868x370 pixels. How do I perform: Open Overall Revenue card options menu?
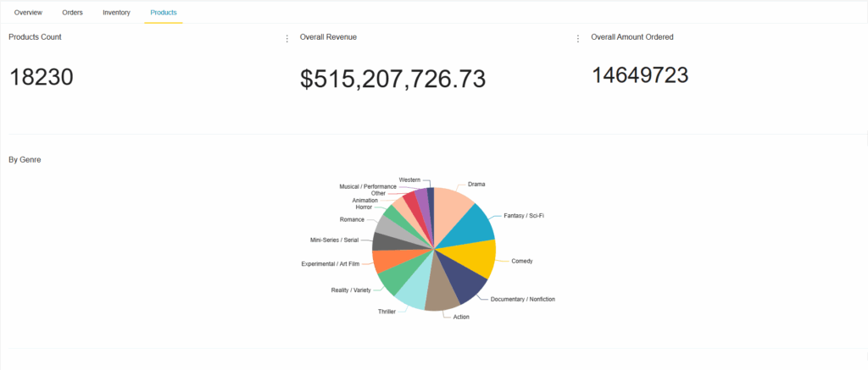[x=578, y=38]
